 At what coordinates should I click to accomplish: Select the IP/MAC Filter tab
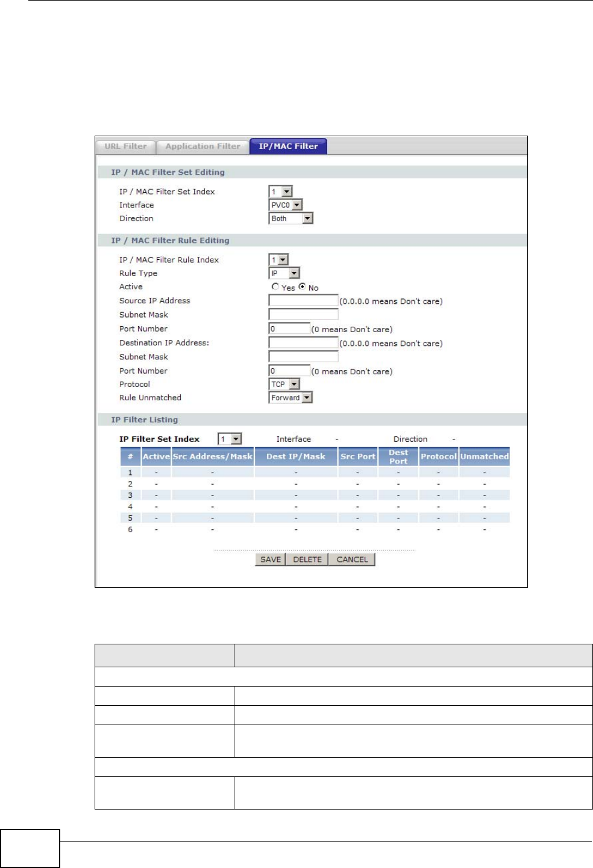[288, 146]
